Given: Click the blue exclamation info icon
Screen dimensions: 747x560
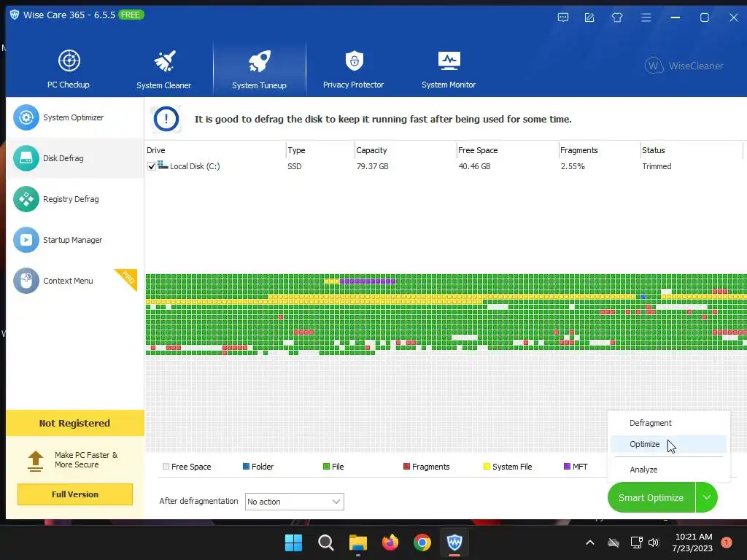Looking at the screenshot, I should click(x=166, y=119).
